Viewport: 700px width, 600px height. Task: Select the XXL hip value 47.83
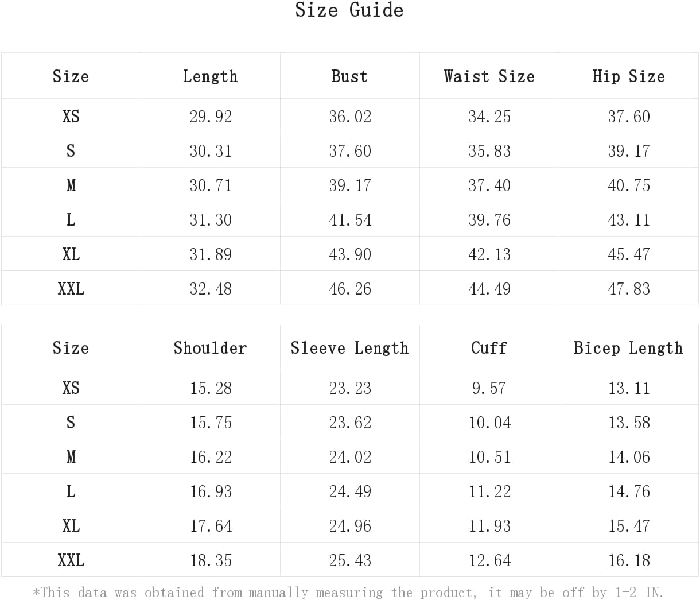629,289
